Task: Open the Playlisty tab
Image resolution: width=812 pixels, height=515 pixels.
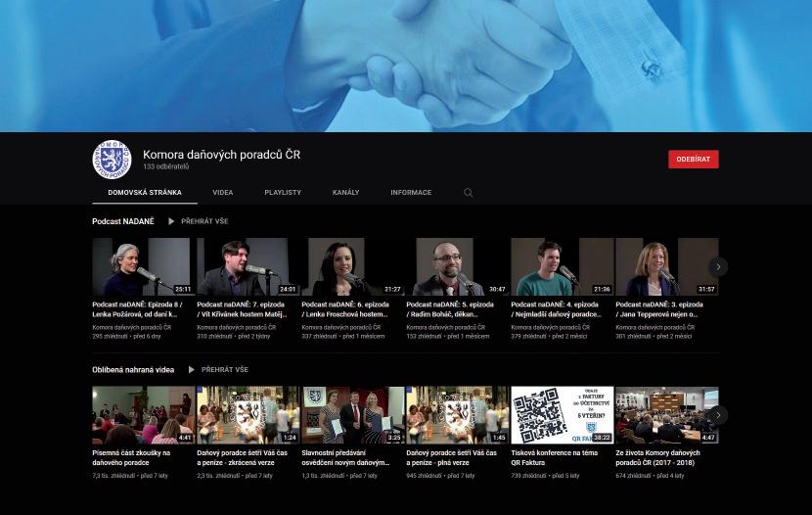Action: [283, 192]
